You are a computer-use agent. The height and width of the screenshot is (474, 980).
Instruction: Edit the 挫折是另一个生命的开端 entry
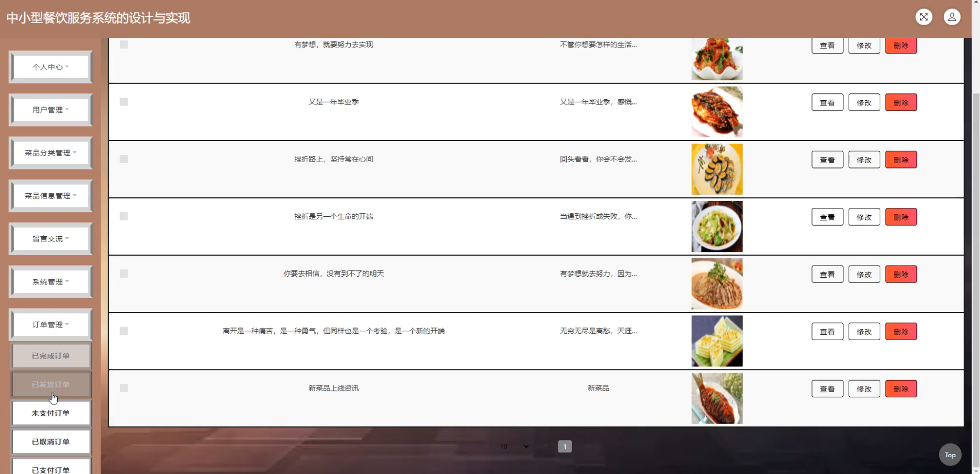pyautogui.click(x=864, y=217)
